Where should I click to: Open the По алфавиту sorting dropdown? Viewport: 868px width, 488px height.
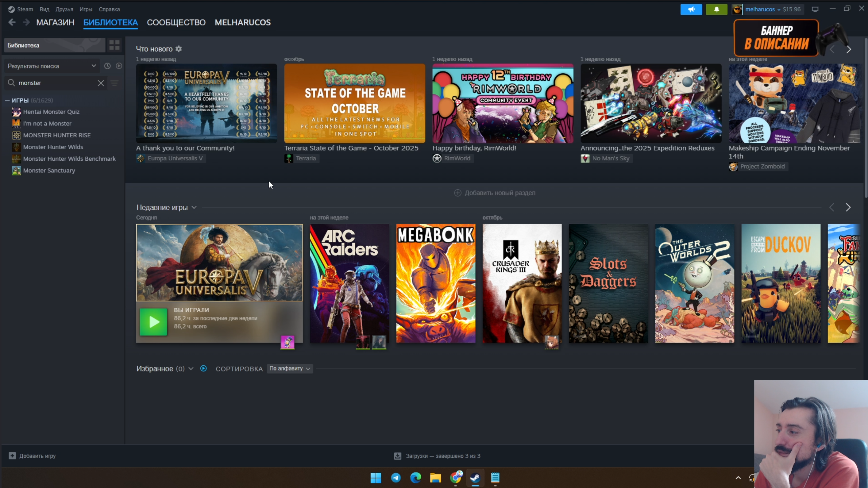pyautogui.click(x=289, y=368)
